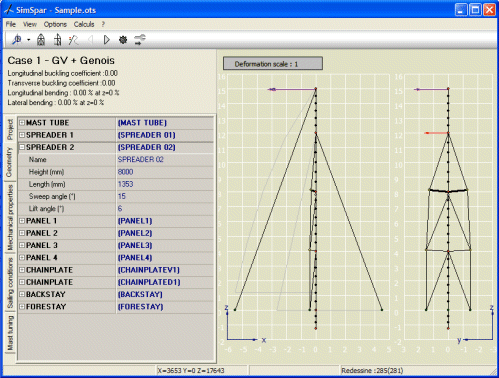Click the spar curve edit toolbar icon
Screen dimensions: 499x378
click(73, 40)
